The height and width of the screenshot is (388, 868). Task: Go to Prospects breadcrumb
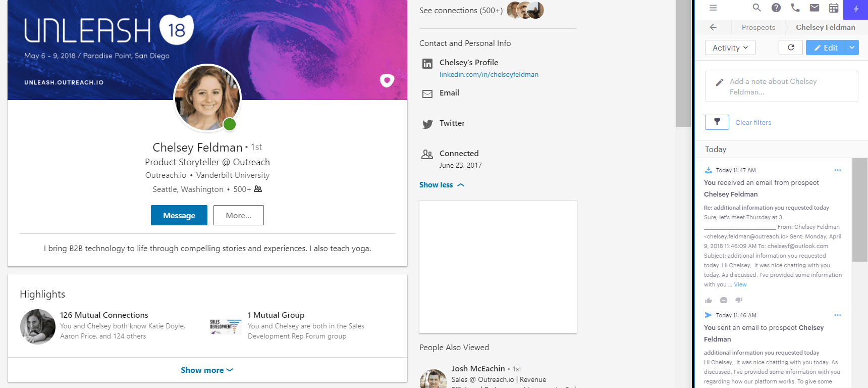tap(758, 27)
